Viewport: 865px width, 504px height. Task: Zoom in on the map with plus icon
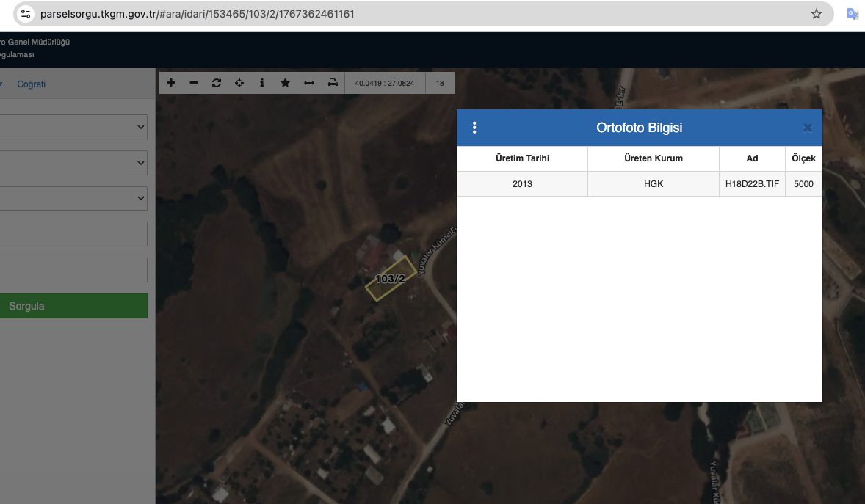171,83
